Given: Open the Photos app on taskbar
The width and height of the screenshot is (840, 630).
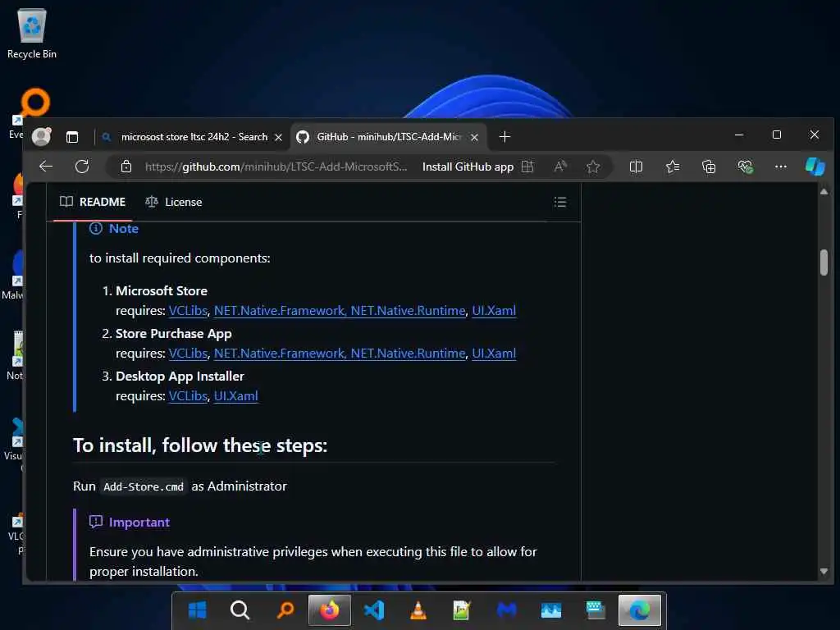Looking at the screenshot, I should coord(550,610).
